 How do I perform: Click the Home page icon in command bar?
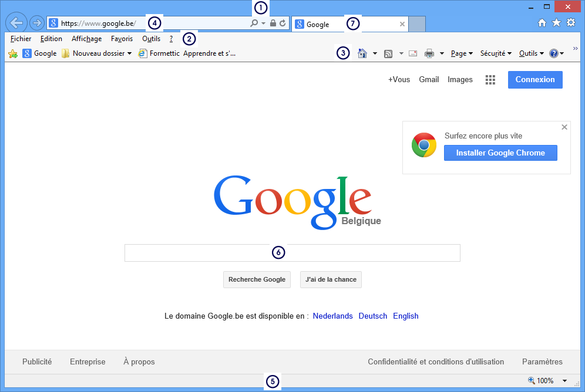point(362,53)
